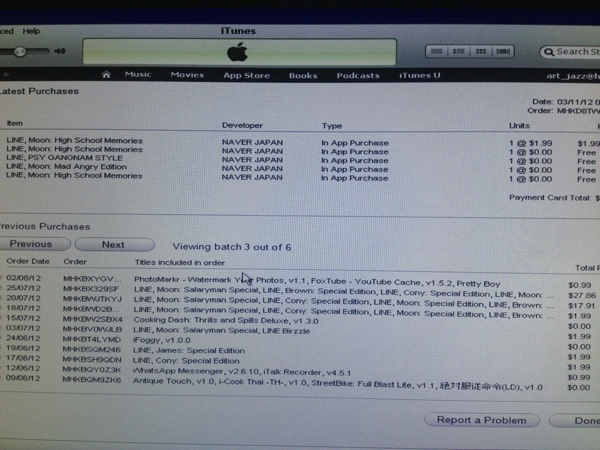The image size is (600, 450).
Task: Click Antique Touch, v1.0 titles row
Action: tap(338, 384)
